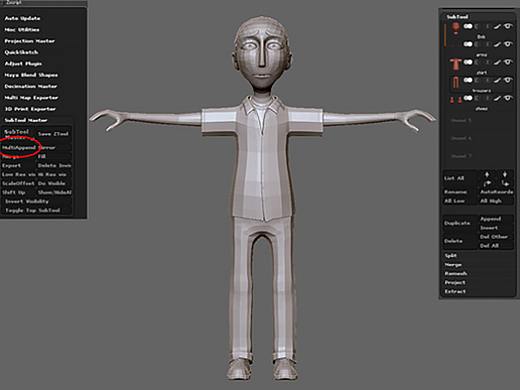Open Auto Update plugin menu
This screenshot has width=520, height=390.
click(x=22, y=18)
